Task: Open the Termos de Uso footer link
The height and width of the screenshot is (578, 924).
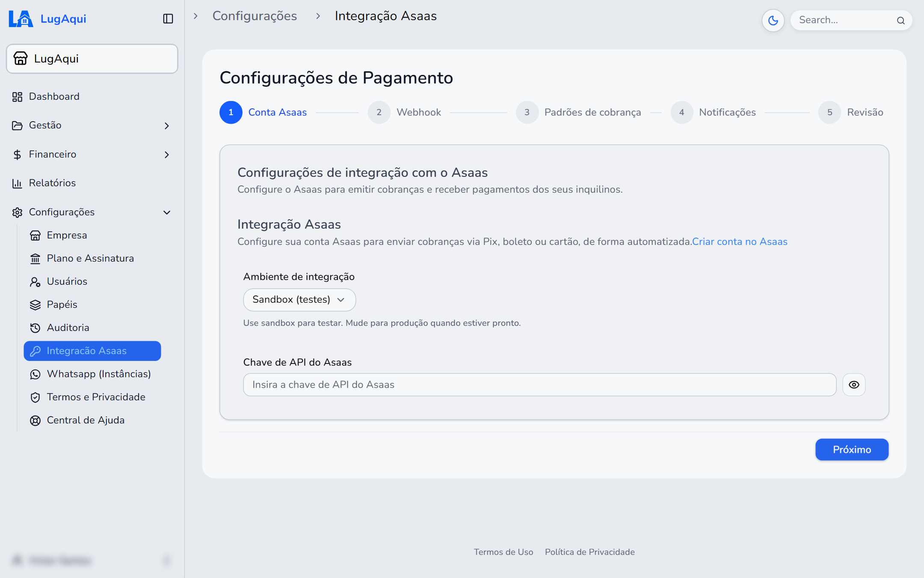Action: (x=503, y=552)
